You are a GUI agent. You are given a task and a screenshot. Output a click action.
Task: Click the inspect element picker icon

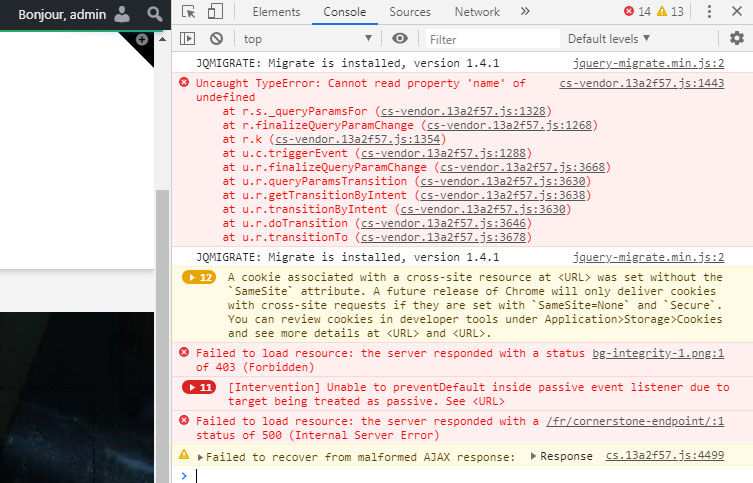[x=187, y=12]
